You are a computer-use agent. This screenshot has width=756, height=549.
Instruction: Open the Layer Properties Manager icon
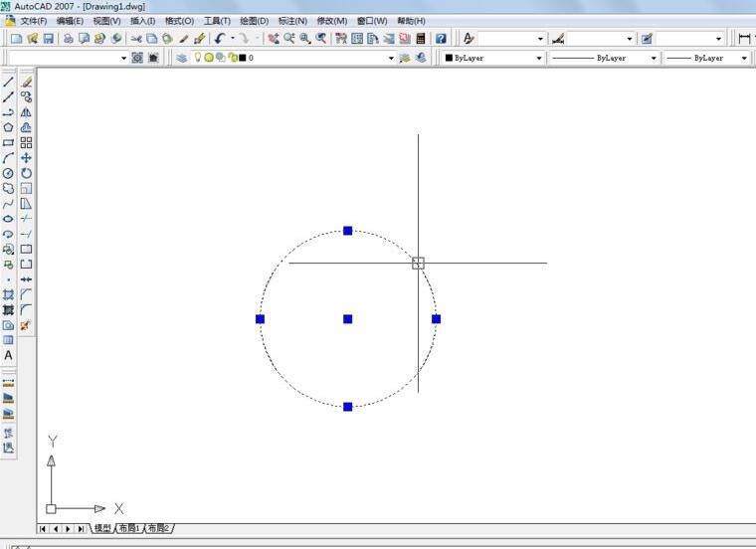coord(182,58)
